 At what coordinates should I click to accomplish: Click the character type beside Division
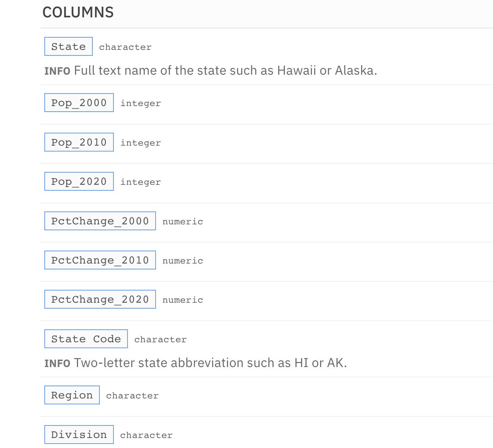[146, 435]
